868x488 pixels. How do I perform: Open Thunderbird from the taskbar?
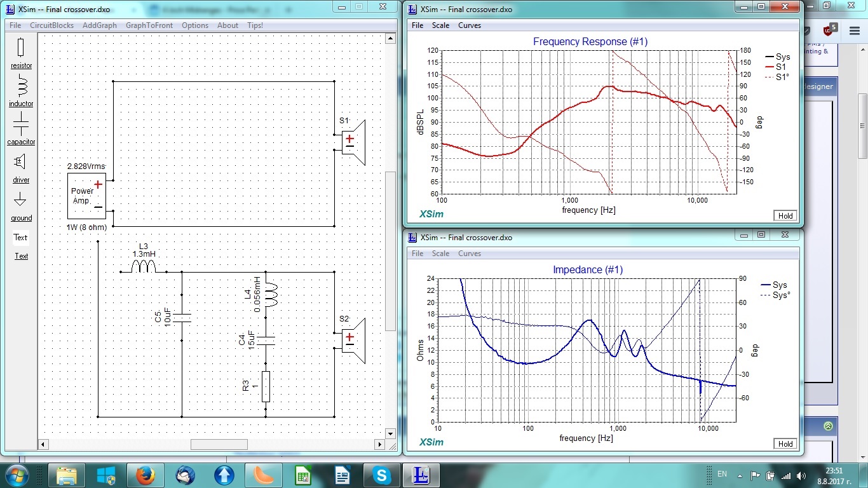pyautogui.click(x=185, y=475)
